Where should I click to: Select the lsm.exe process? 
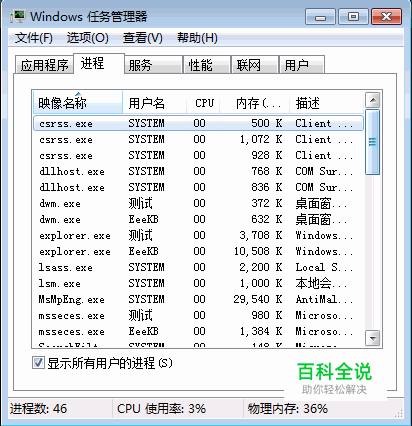tap(198, 283)
